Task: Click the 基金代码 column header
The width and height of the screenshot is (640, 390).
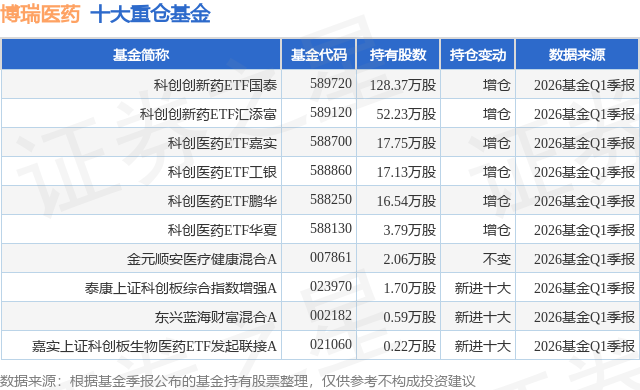Action: (319, 55)
